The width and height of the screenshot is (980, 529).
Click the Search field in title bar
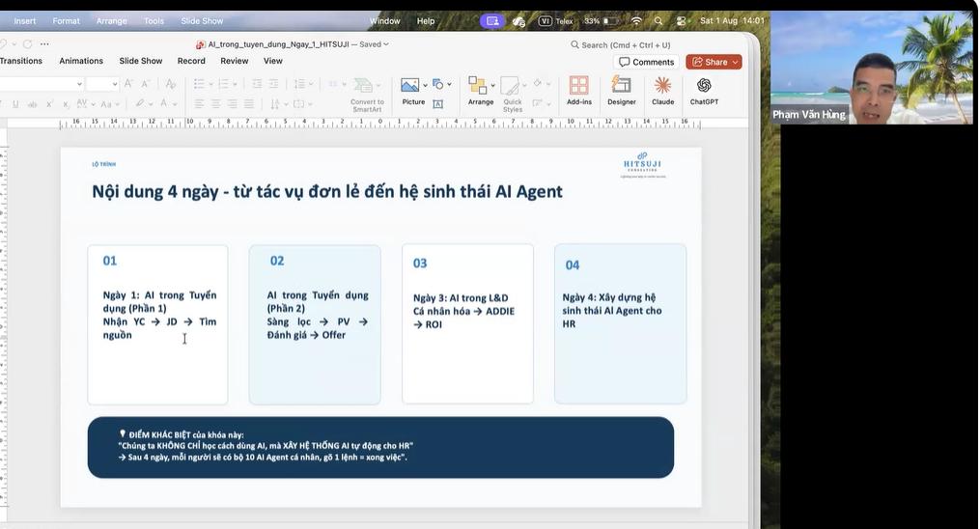coord(620,45)
